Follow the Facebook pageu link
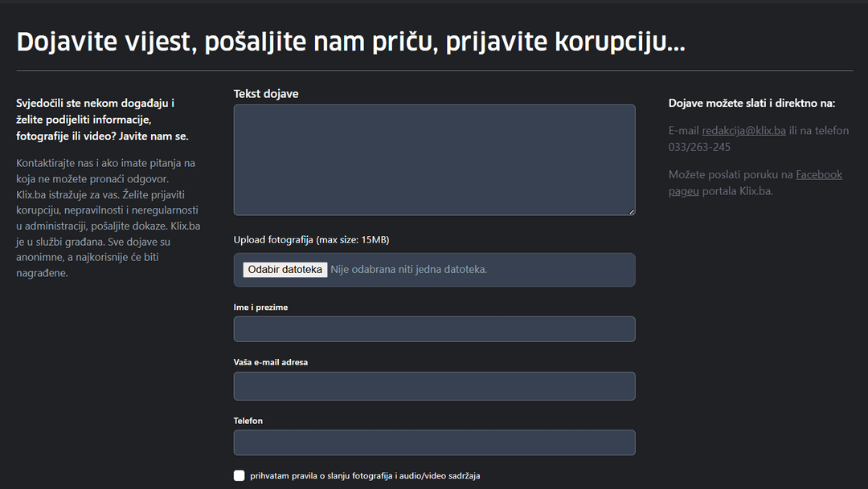 (x=755, y=182)
